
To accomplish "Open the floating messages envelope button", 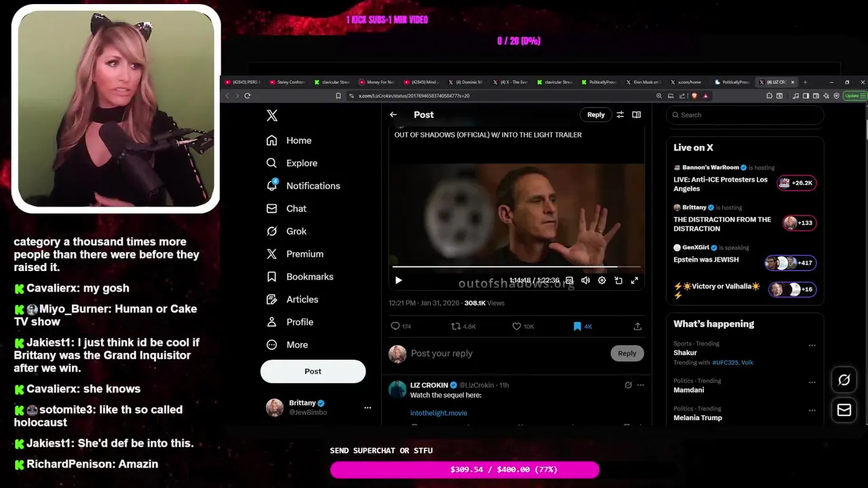I will (844, 410).
